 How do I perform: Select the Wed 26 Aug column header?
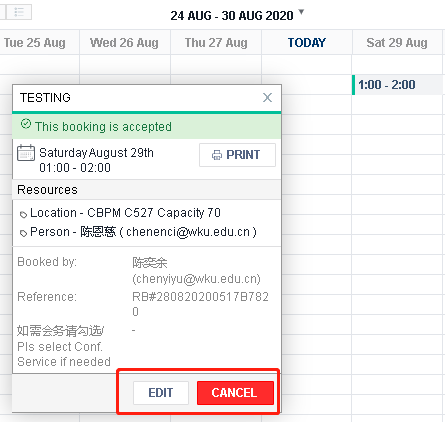[124, 43]
